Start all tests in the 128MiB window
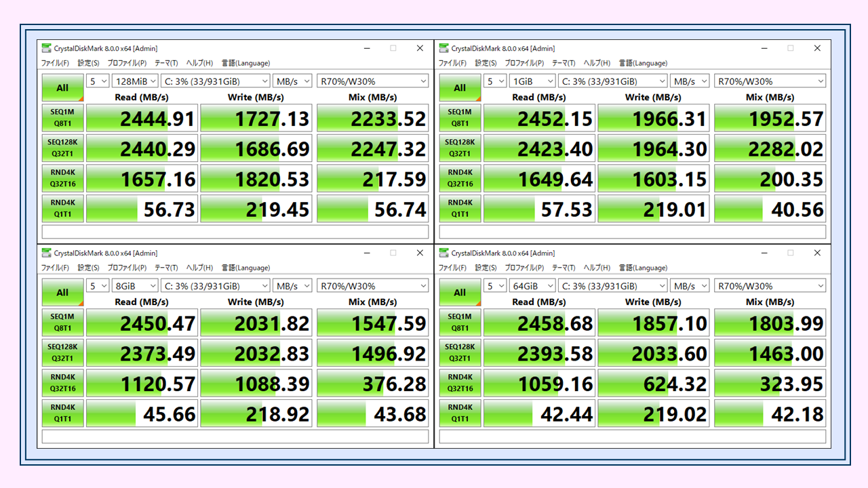This screenshot has height=488, width=868. tap(62, 87)
